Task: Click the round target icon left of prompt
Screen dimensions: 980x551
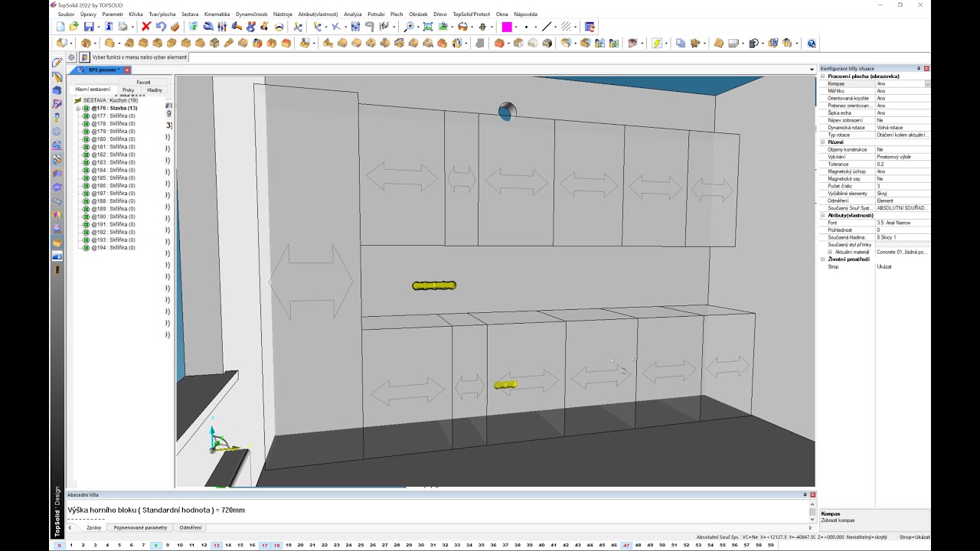Action: [72, 57]
